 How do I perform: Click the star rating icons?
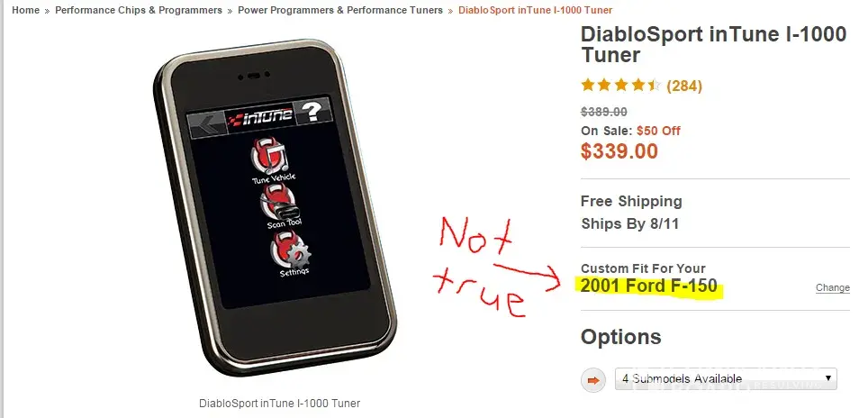coord(620,86)
